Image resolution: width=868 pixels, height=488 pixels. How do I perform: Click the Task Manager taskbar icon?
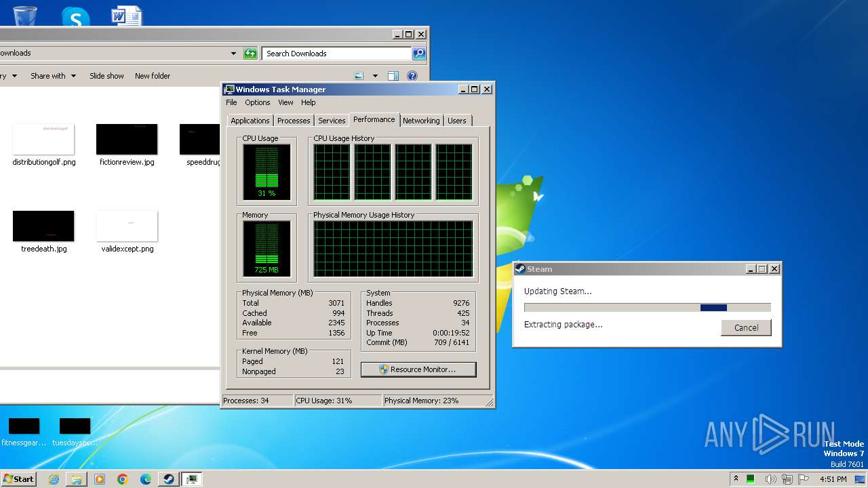[192, 479]
